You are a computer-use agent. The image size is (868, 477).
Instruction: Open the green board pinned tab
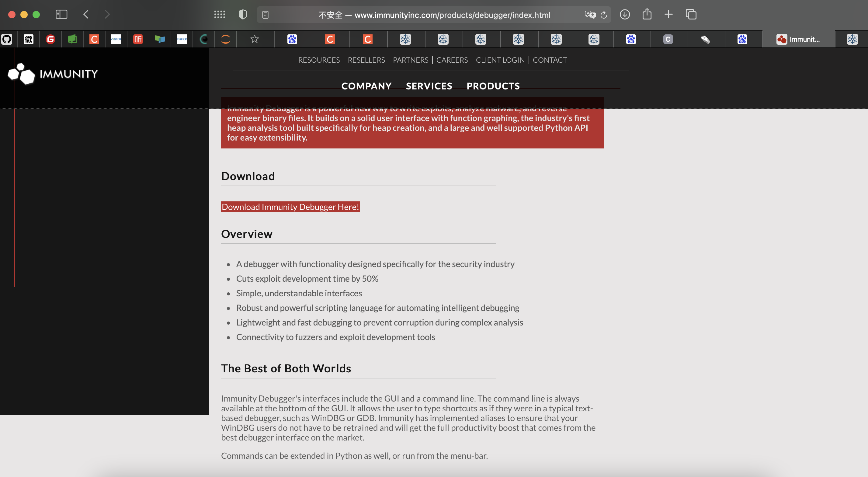pyautogui.click(x=72, y=39)
